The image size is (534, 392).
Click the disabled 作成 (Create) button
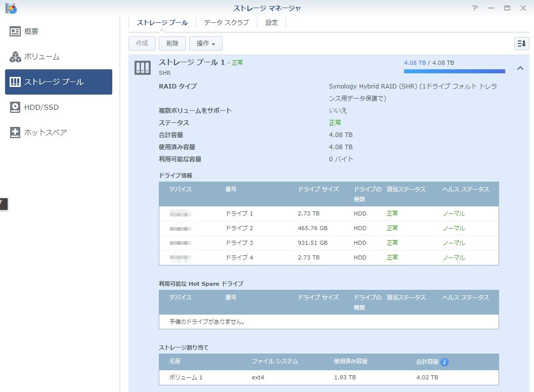tap(142, 43)
